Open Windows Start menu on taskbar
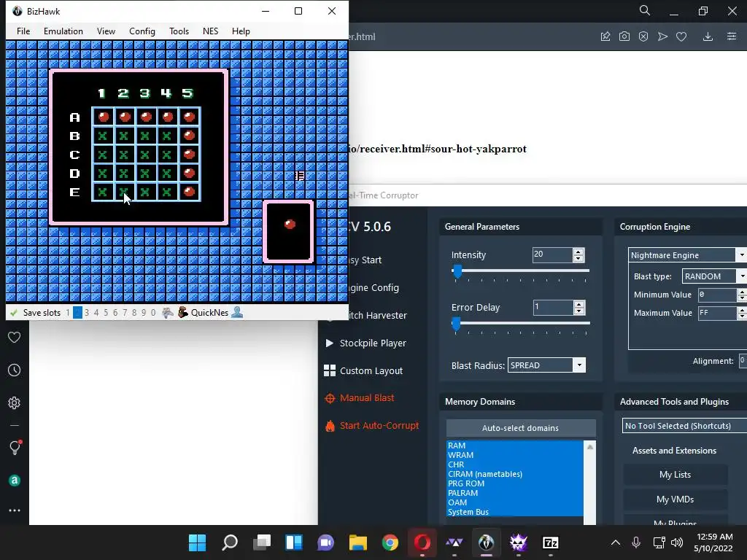This screenshot has width=747, height=560. coord(197,542)
